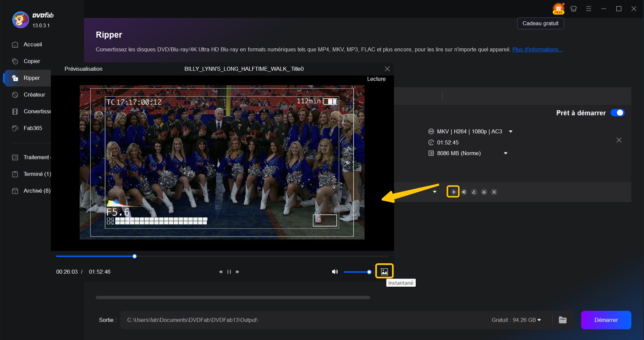Adjust the volume slider handle
This screenshot has height=340, width=644.
369,272
